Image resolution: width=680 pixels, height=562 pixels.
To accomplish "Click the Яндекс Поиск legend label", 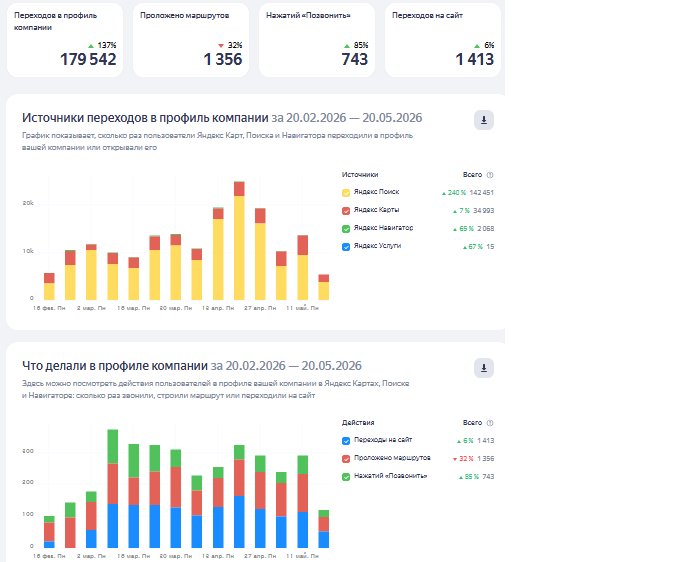I will (x=376, y=192).
